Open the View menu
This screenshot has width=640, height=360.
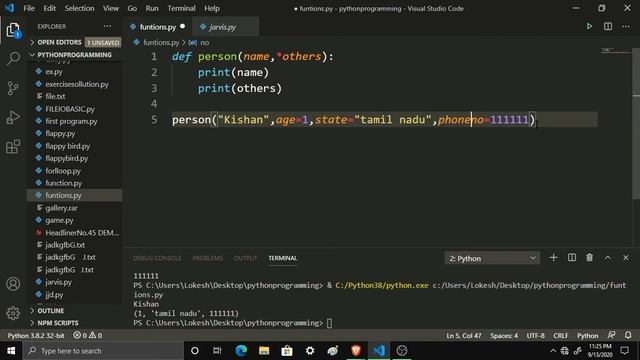click(111, 8)
